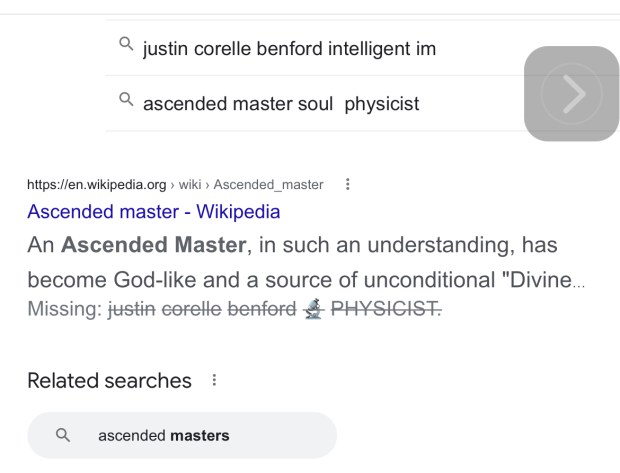Click magnifier icon beside 'justin corelle benford' suggestion

click(125, 46)
